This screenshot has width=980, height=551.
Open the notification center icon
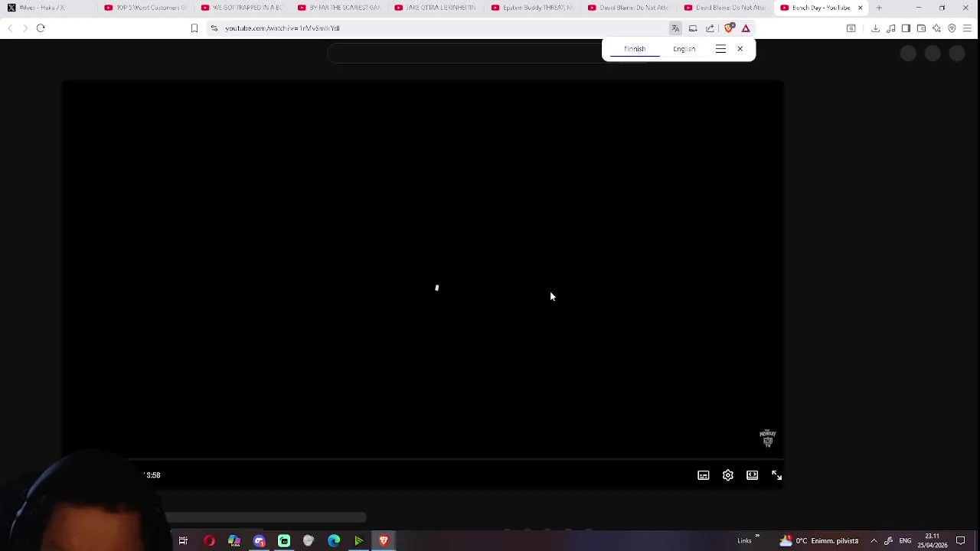pyautogui.click(x=961, y=541)
